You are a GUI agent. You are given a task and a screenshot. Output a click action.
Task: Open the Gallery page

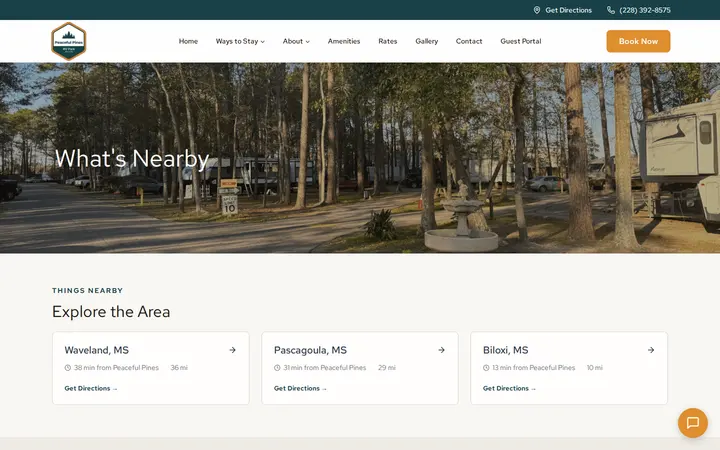pos(427,41)
